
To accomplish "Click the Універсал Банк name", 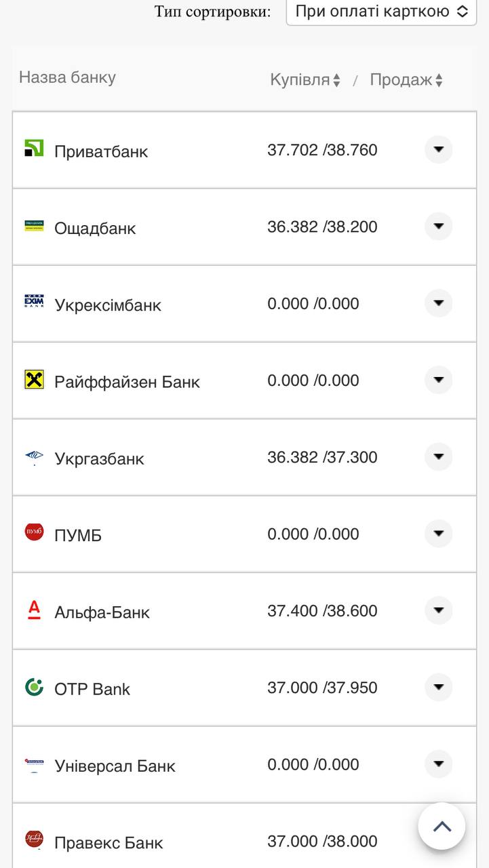I will click(x=115, y=766).
